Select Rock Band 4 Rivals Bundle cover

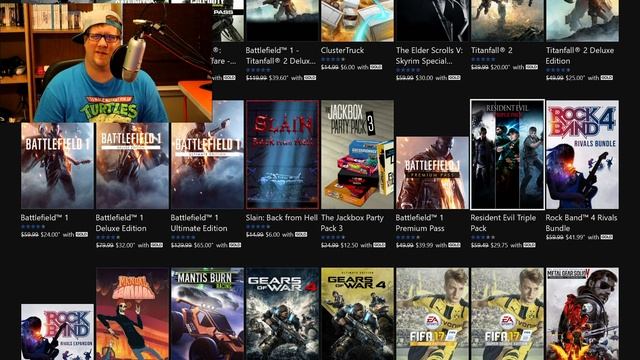point(582,155)
